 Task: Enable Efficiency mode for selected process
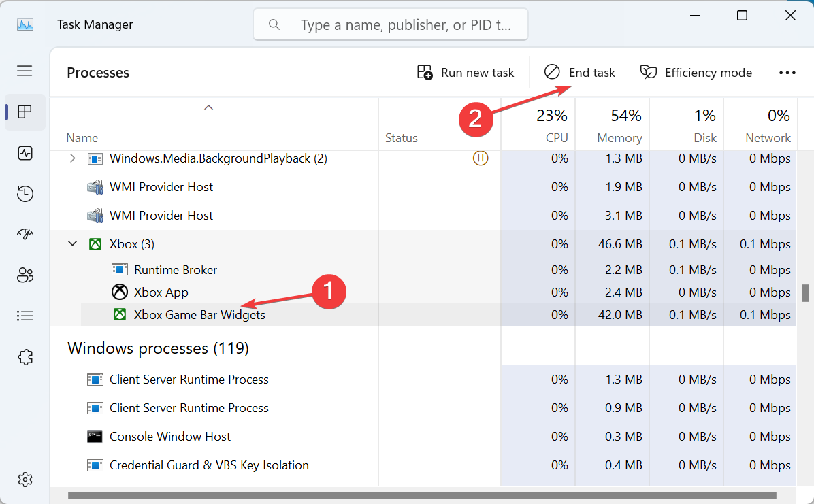[696, 72]
